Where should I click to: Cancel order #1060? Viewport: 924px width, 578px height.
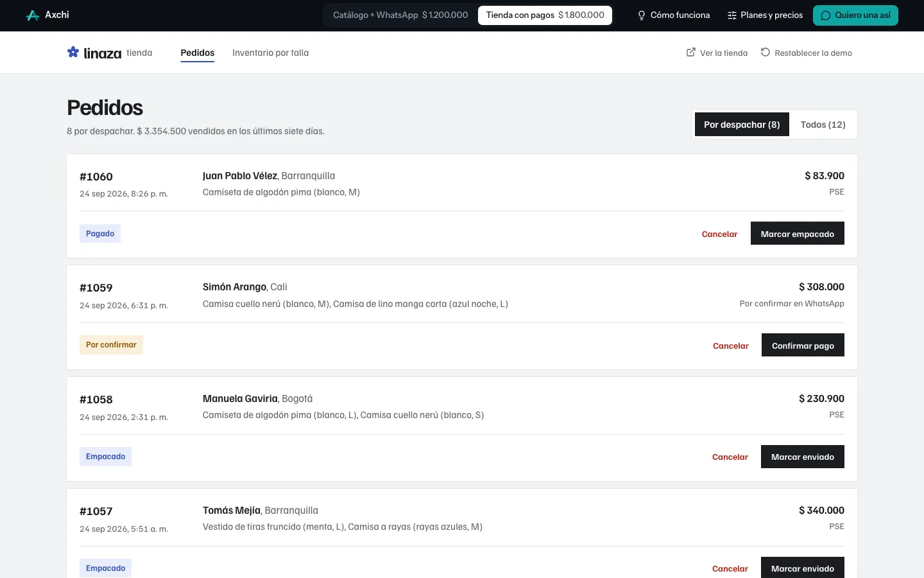pyautogui.click(x=719, y=234)
